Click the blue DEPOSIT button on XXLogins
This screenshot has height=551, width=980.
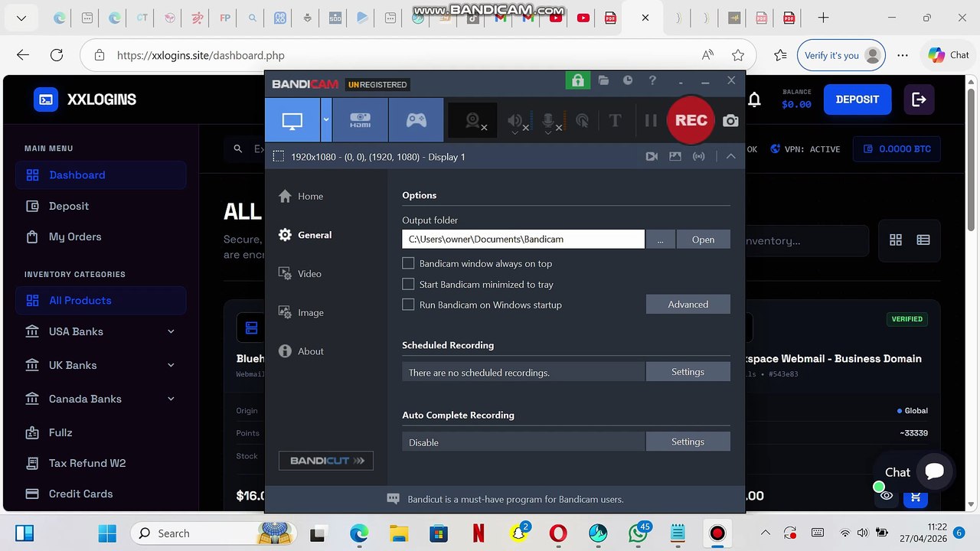point(857,99)
